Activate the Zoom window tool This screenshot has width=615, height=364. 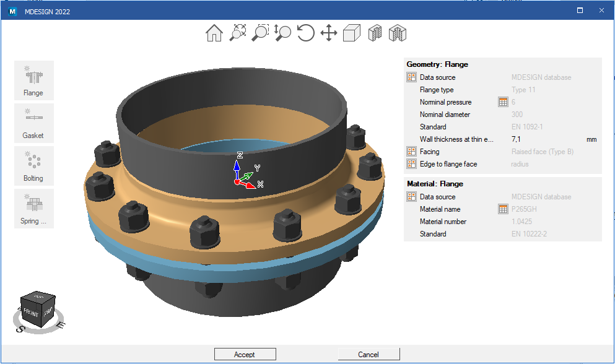click(261, 33)
